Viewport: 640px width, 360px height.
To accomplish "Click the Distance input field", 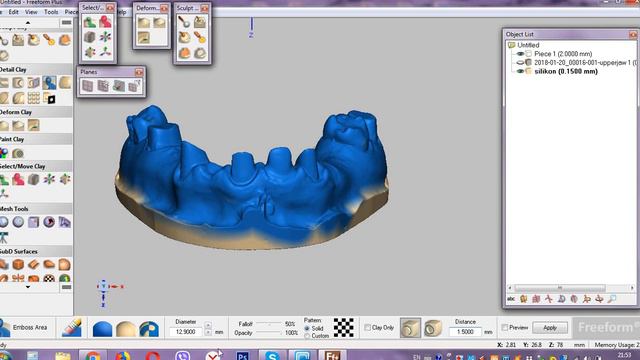I will (465, 332).
